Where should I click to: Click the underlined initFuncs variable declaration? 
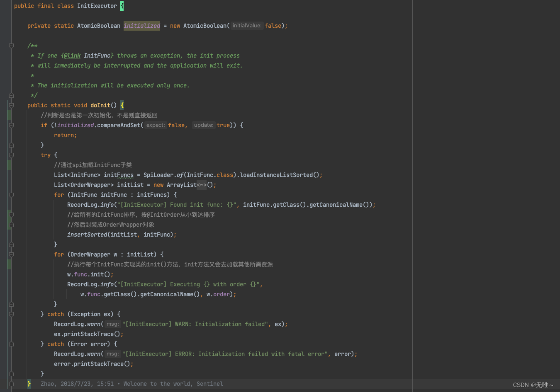click(x=119, y=175)
